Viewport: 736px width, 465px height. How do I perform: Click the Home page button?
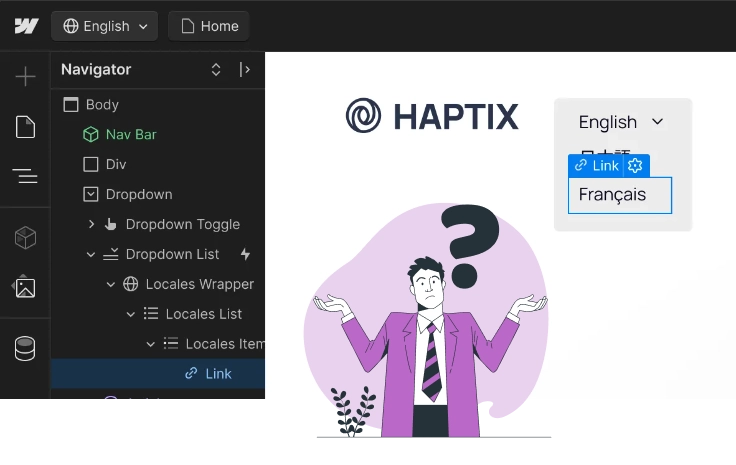pyautogui.click(x=208, y=26)
